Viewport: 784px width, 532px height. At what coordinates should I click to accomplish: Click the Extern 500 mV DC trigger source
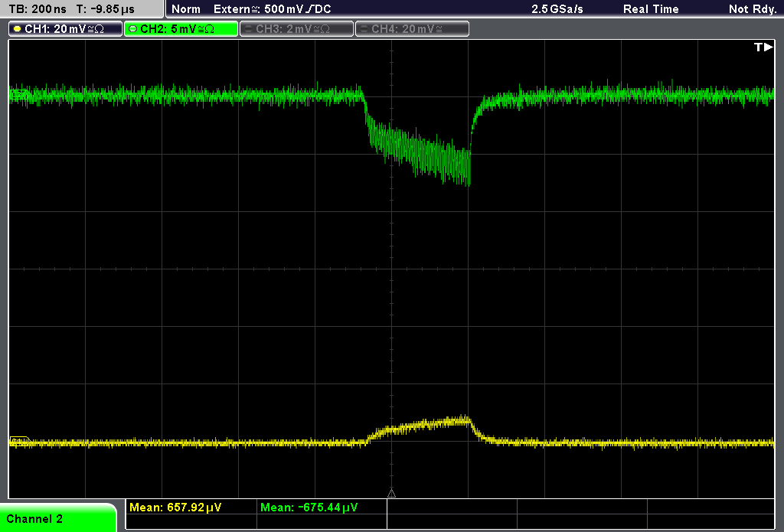pos(272,9)
